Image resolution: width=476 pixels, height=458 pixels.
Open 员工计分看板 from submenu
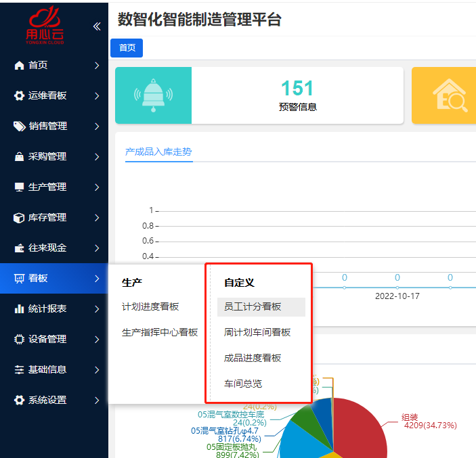click(x=261, y=307)
